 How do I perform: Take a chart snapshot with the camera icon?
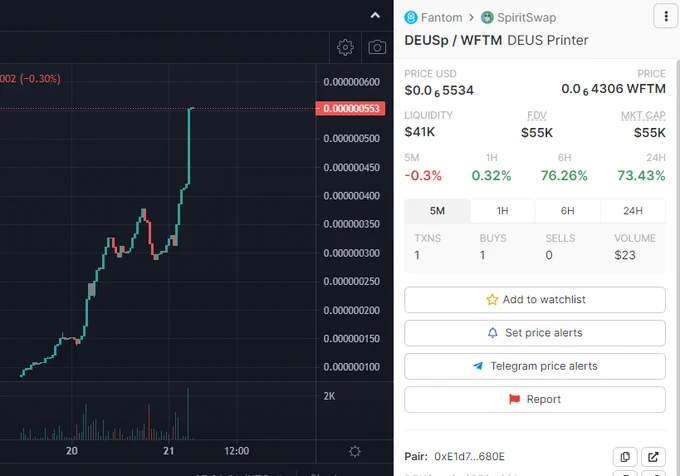[x=377, y=47]
